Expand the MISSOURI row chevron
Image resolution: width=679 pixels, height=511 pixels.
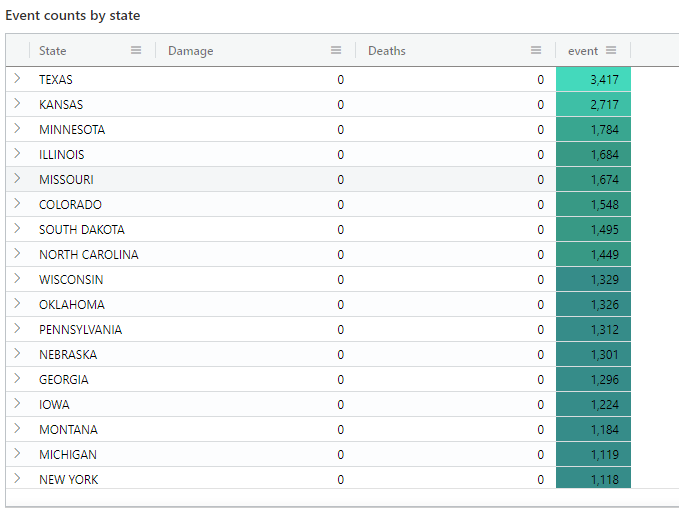(17, 179)
